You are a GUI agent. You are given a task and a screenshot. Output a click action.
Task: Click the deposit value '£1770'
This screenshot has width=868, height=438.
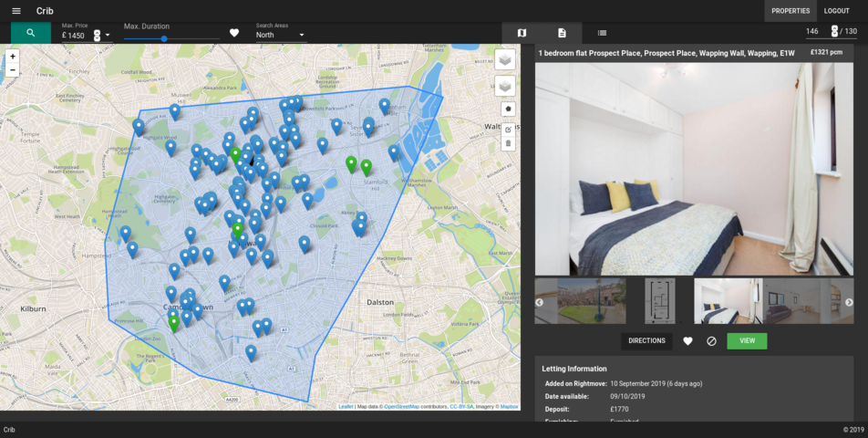click(x=620, y=410)
